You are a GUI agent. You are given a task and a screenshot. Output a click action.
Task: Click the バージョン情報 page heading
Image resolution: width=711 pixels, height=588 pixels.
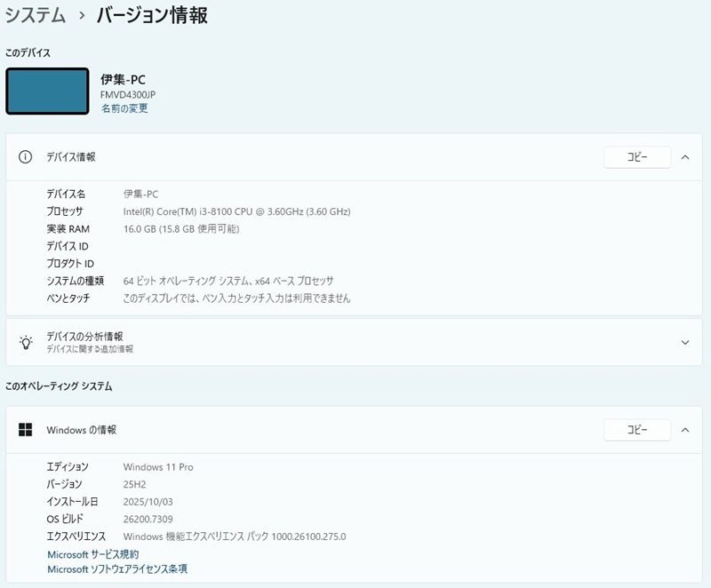coord(152,15)
